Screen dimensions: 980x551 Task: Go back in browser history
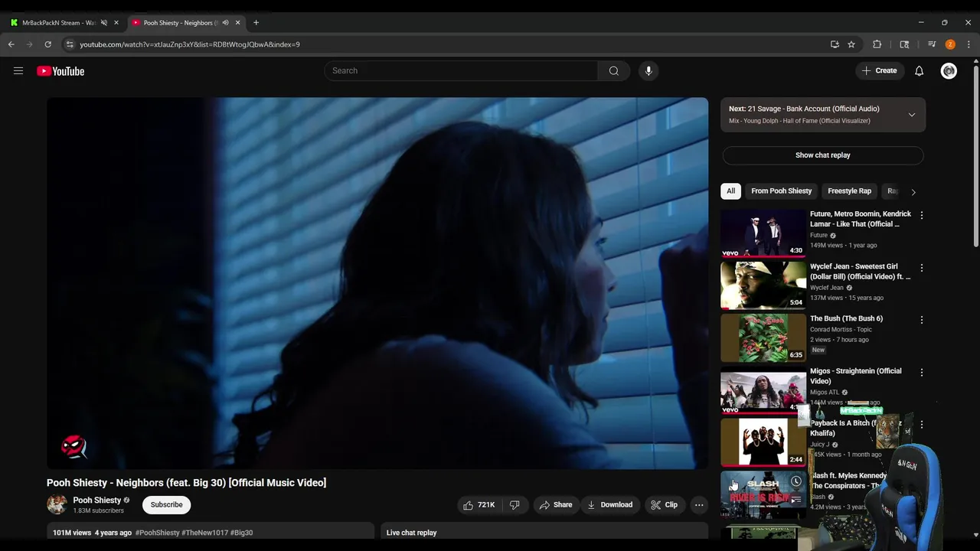[x=11, y=44]
